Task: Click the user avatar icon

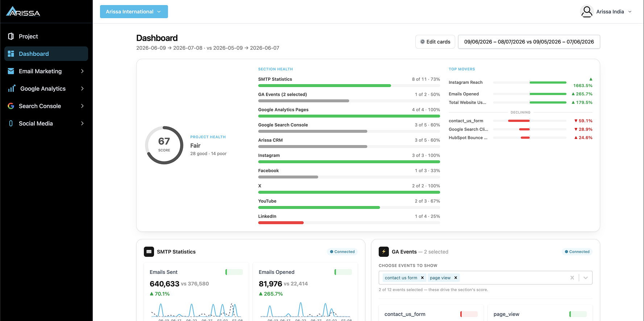Action: 587,12
